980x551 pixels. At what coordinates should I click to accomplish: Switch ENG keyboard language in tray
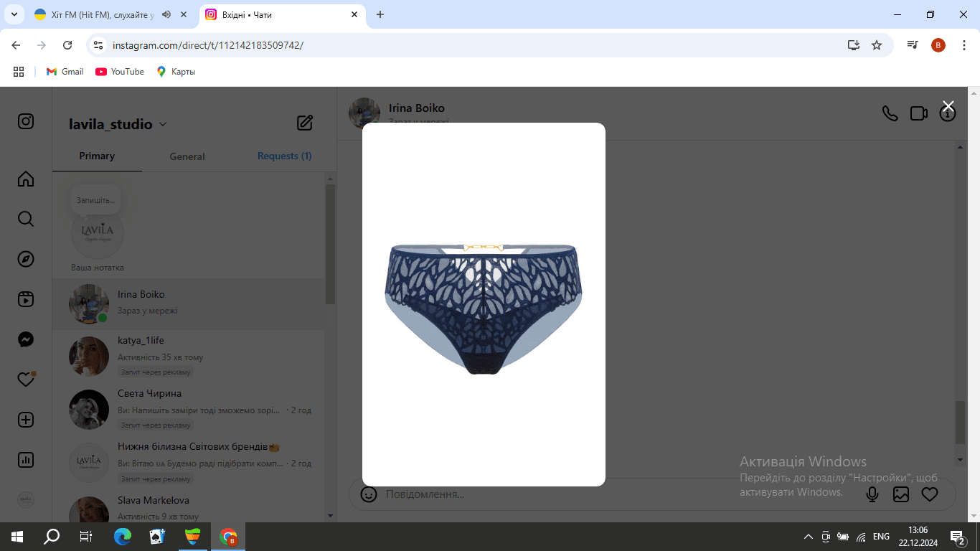pos(881,537)
